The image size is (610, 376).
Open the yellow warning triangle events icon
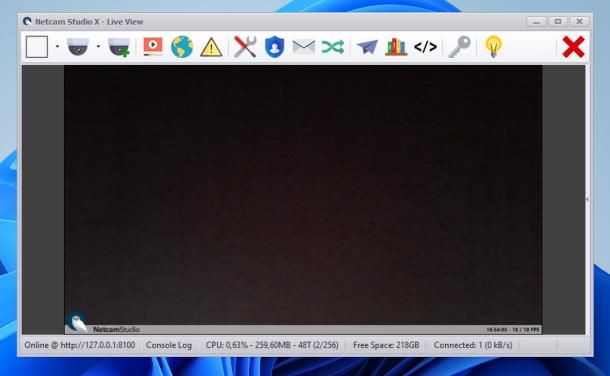coord(211,47)
